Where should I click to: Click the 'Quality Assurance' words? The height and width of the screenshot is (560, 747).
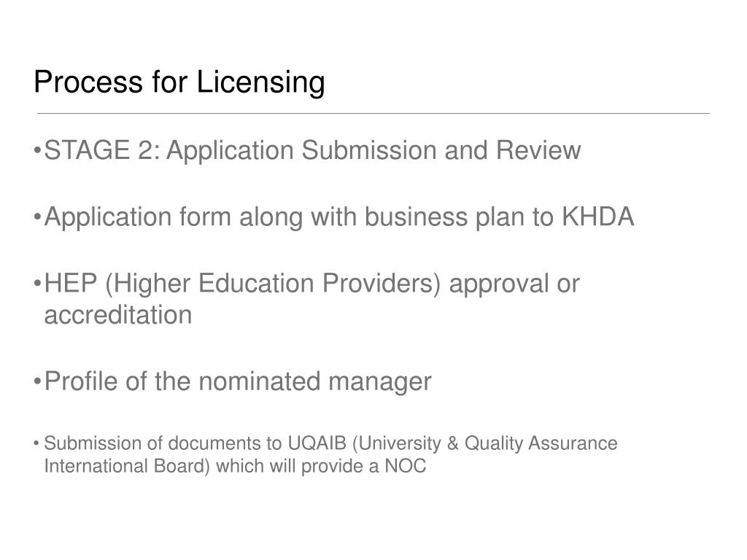point(541,444)
